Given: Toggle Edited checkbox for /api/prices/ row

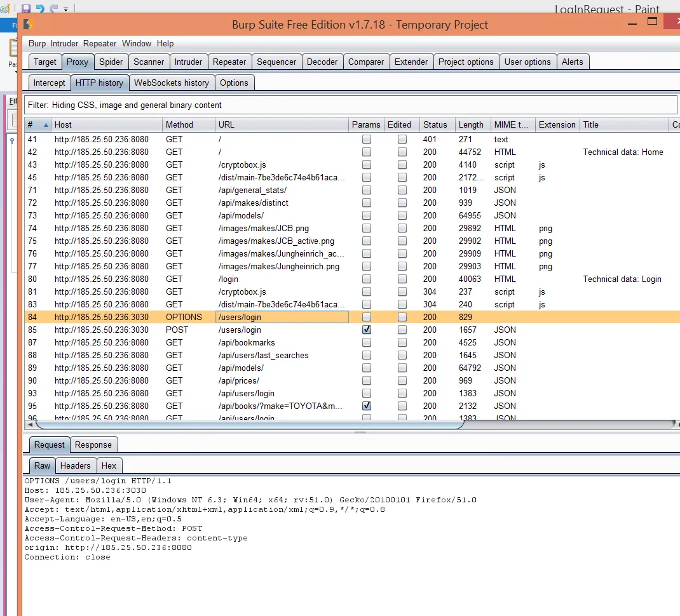Looking at the screenshot, I should point(402,380).
